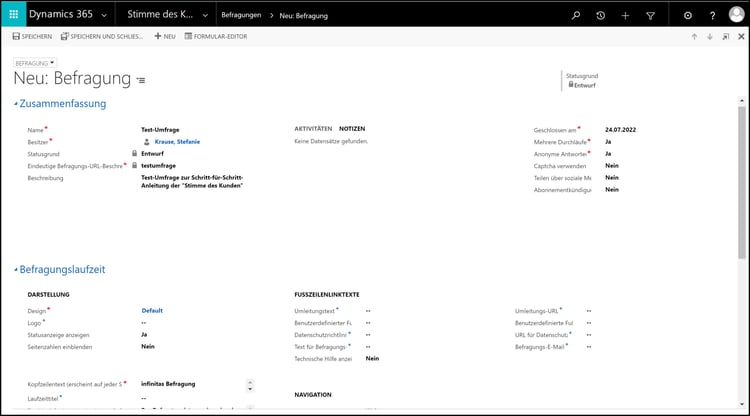This screenshot has width=750, height=416.
Task: Open the app launcher waffle icon
Action: click(13, 14)
